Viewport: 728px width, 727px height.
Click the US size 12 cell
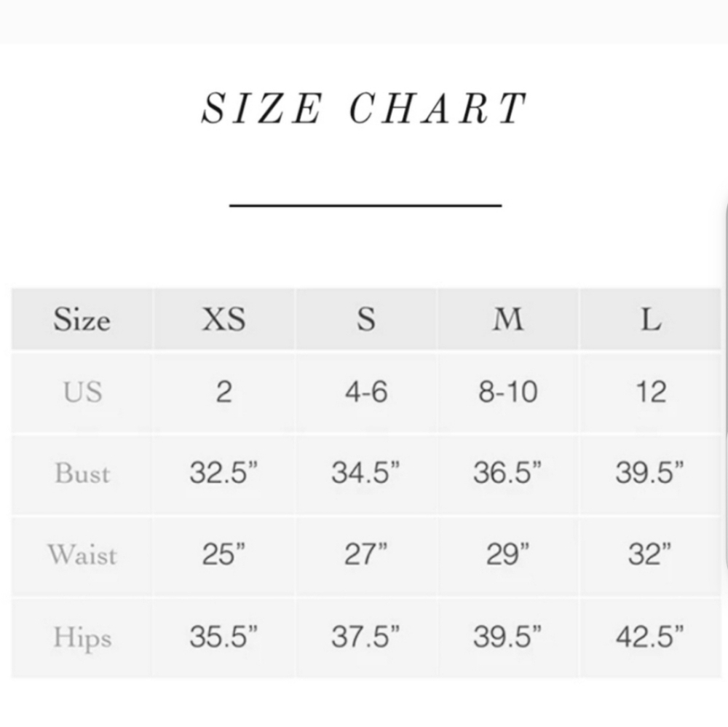650,392
